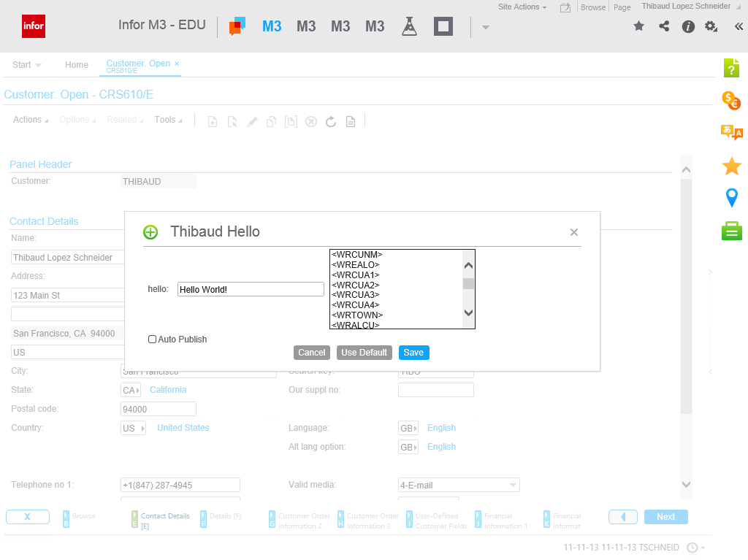Expand the Start menu dropdown

coord(27,65)
